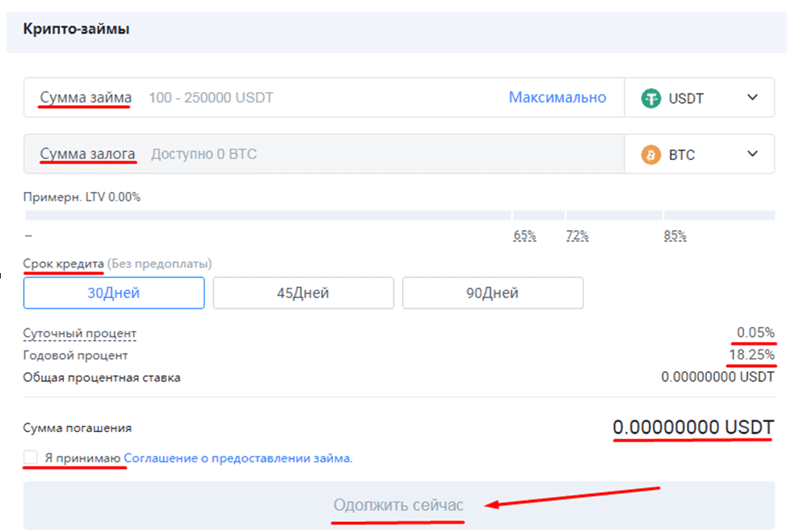Click the 85% LTV marker
The height and width of the screenshot is (532, 787).
(675, 236)
